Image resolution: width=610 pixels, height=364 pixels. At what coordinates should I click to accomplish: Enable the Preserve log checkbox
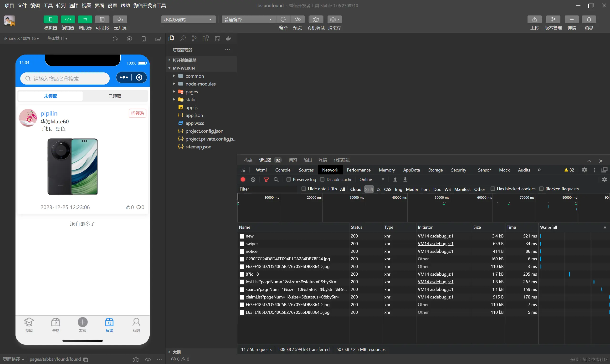click(x=289, y=180)
